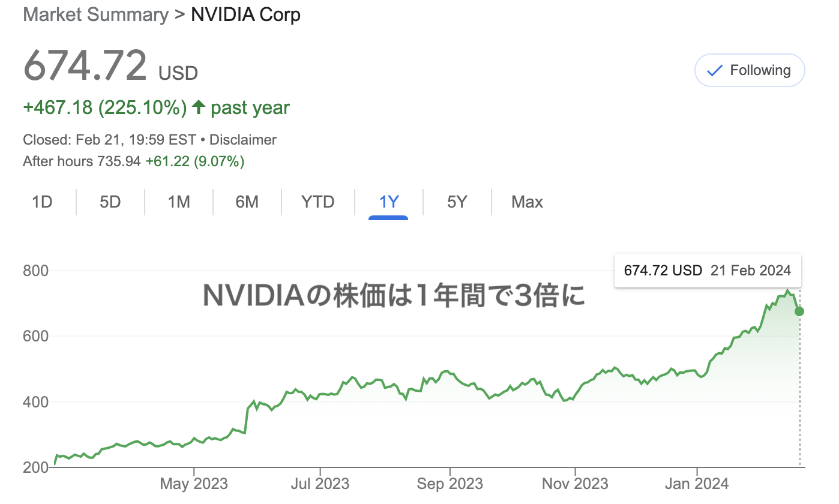
Task: Click the 674.72 USD price tooltip
Action: point(708,271)
